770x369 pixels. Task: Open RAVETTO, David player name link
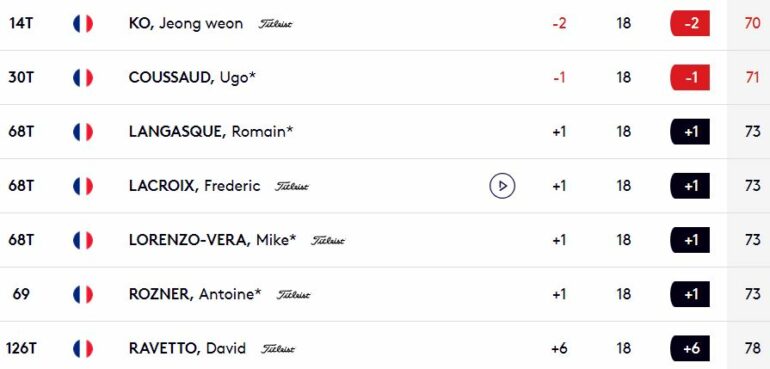coord(187,348)
